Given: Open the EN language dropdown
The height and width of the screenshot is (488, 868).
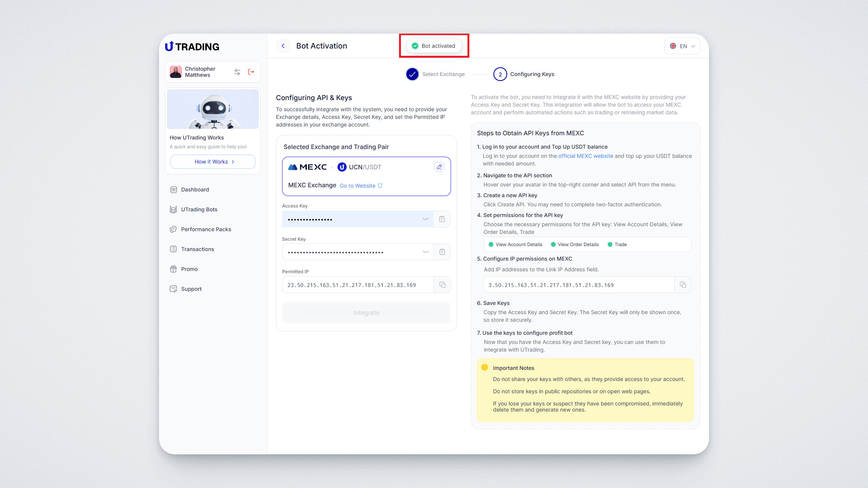Looking at the screenshot, I should [x=682, y=46].
